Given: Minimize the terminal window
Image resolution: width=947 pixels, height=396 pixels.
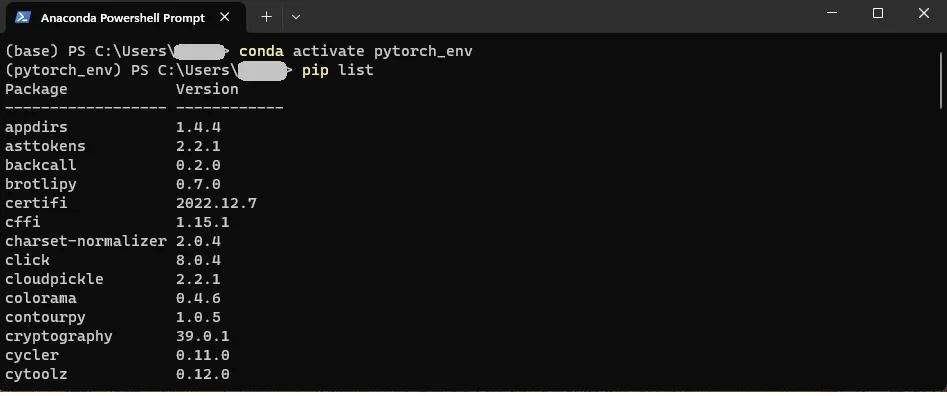Looking at the screenshot, I should pos(832,13).
